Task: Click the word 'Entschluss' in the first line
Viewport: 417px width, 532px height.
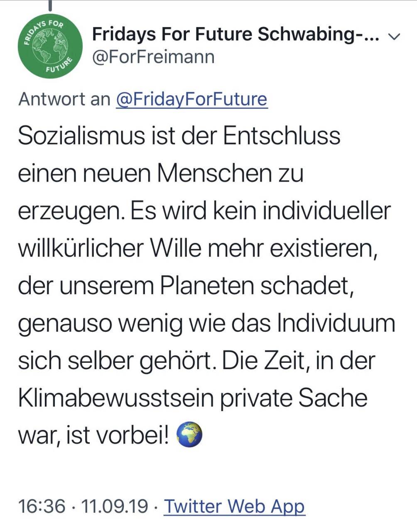Action: (x=282, y=136)
